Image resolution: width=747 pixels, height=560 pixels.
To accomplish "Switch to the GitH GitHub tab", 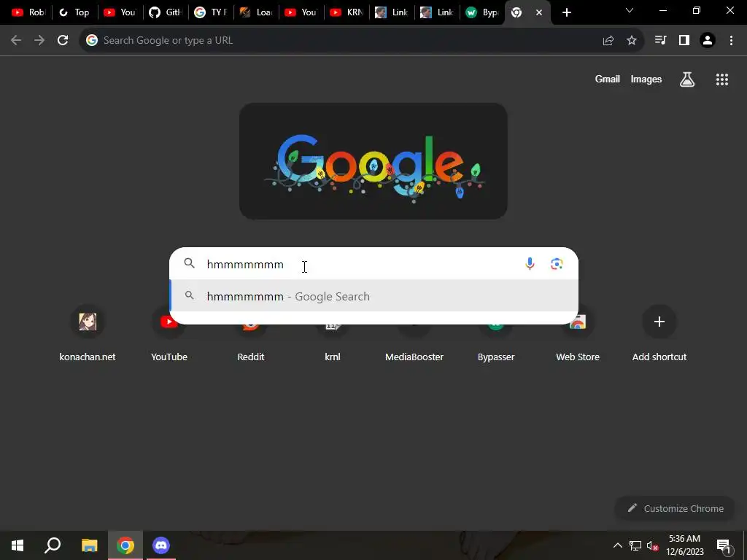I will coord(166,12).
